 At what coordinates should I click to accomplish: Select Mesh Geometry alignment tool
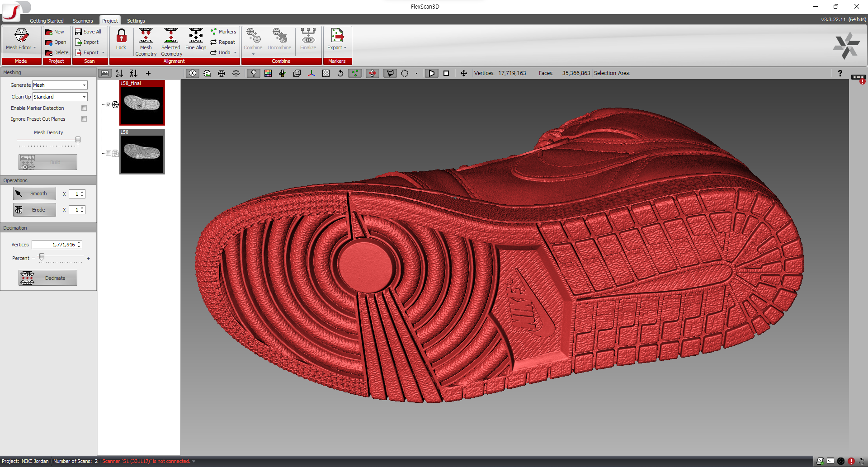click(x=146, y=42)
